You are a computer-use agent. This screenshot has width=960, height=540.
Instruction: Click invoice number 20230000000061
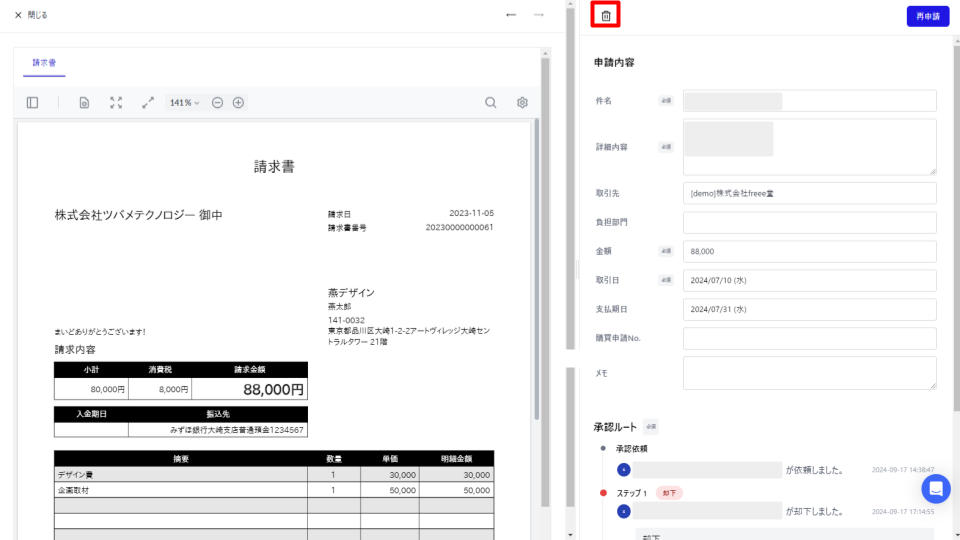coord(459,227)
